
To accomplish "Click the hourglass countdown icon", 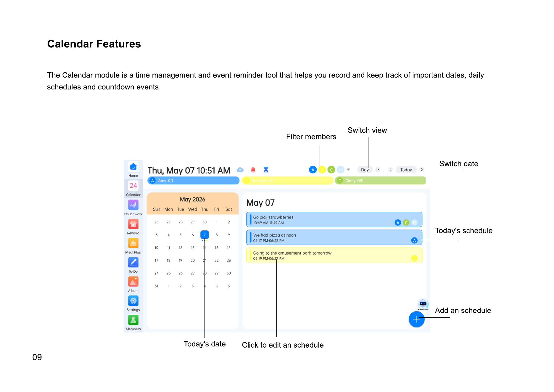I will coord(266,170).
